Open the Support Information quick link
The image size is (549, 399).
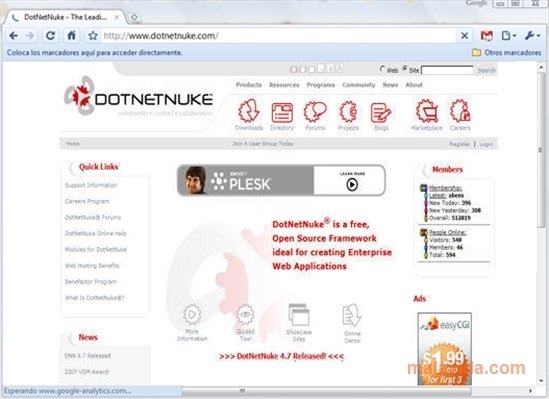pos(91,185)
